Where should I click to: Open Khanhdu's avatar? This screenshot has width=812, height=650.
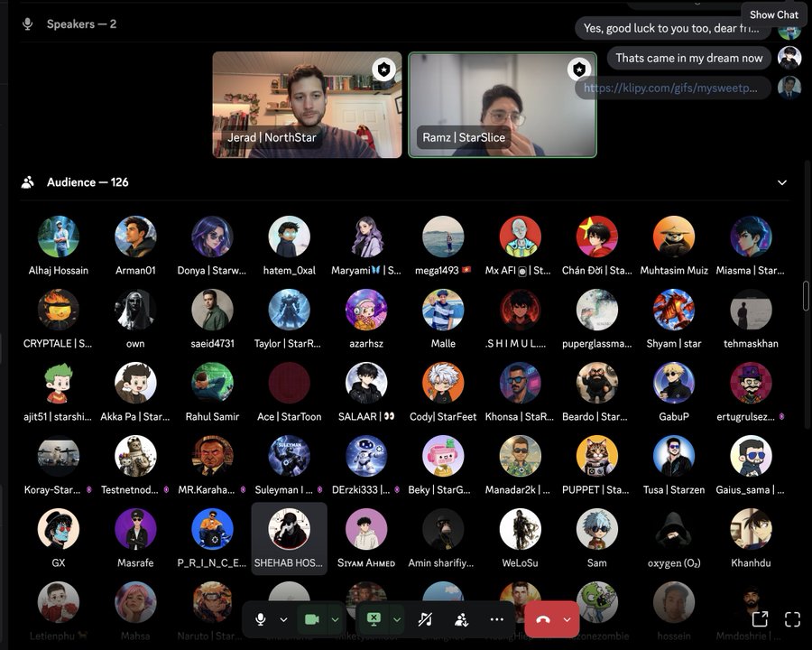pos(752,529)
